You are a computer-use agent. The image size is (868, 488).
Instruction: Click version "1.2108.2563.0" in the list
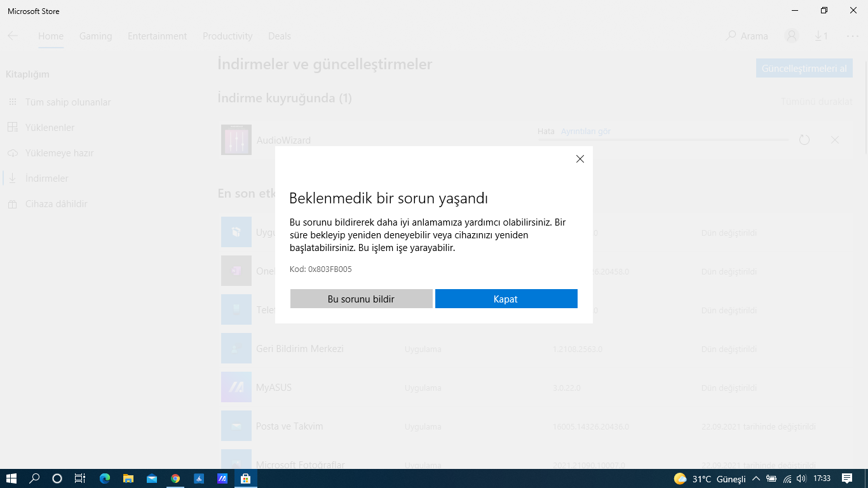point(578,349)
